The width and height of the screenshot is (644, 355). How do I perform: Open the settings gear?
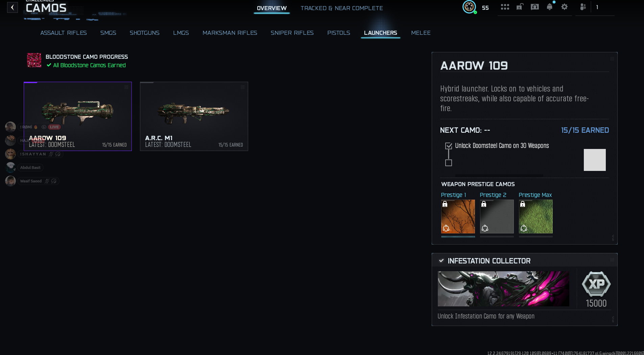(x=565, y=7)
